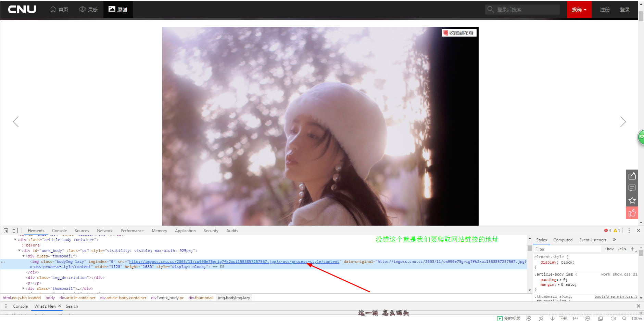
Task: Expand more sidebar tabs chevron
Action: point(614,240)
